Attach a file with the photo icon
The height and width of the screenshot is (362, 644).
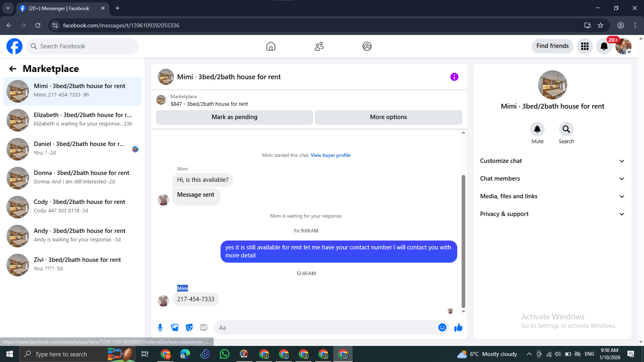[x=175, y=327]
